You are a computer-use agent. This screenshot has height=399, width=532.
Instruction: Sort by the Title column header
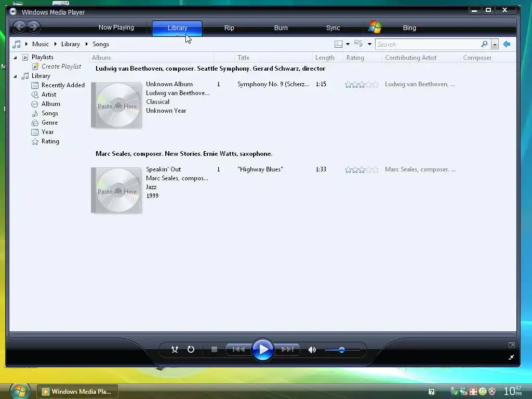[x=273, y=58]
